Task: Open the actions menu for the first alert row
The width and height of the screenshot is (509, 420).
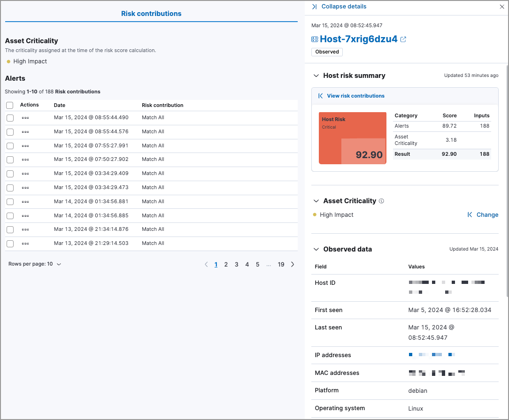Action: [x=29, y=118]
